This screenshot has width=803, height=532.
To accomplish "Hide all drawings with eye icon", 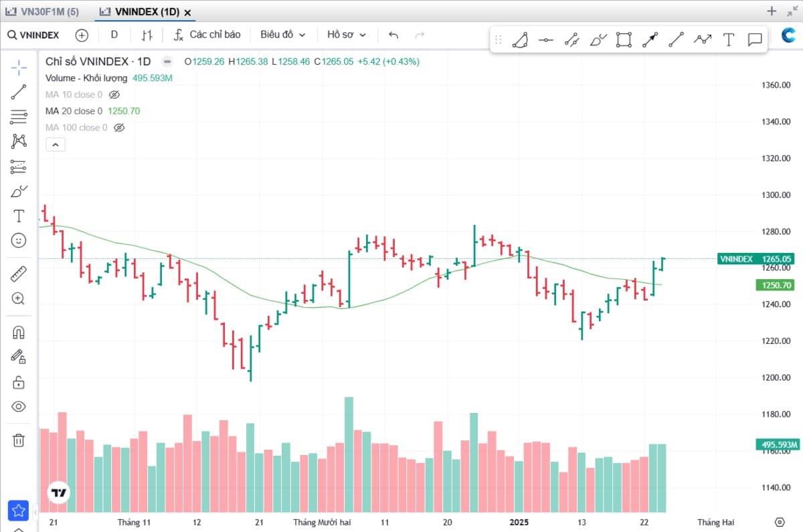I will point(19,406).
